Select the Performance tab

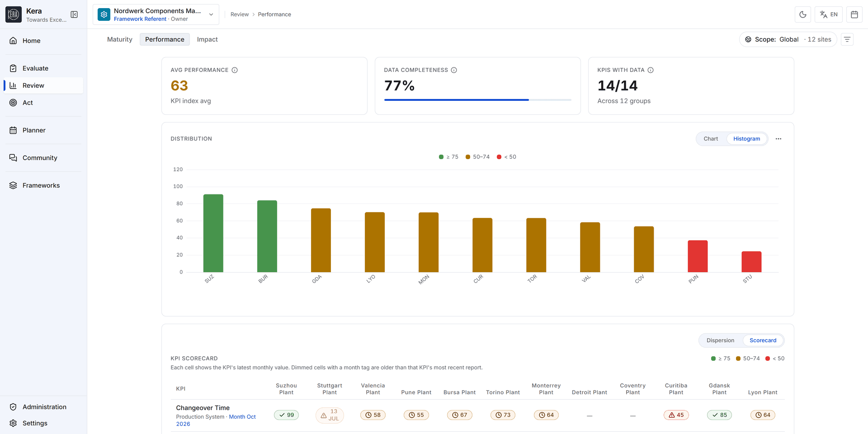(x=165, y=40)
